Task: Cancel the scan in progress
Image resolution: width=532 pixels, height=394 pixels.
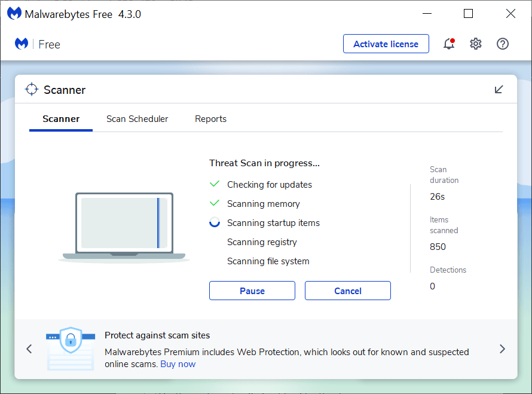Action: pos(348,291)
